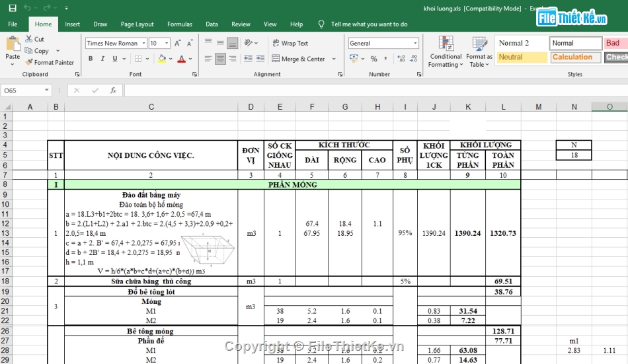The height and width of the screenshot is (364, 628).
Task: Apply Percent Style icon
Action: [x=373, y=59]
